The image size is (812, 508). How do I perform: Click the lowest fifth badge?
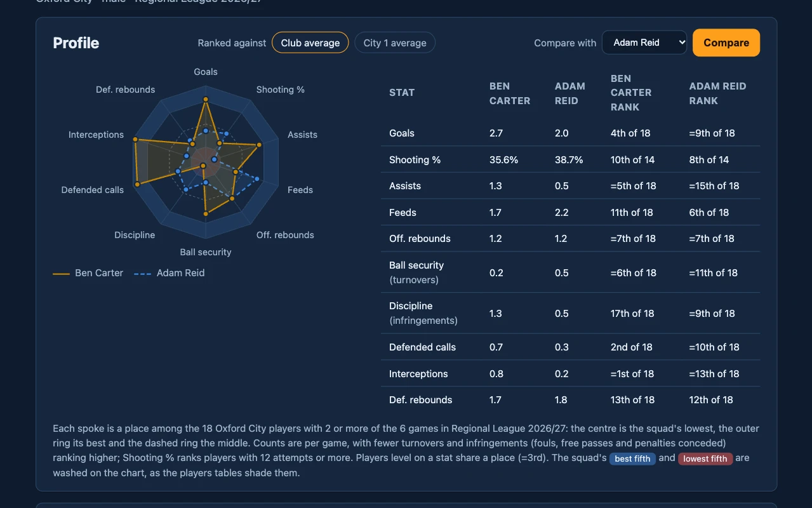pos(705,458)
